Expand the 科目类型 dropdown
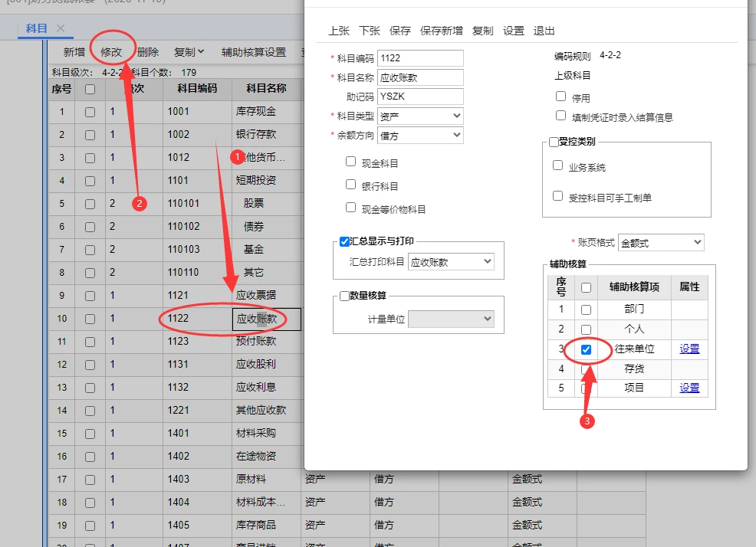The height and width of the screenshot is (547, 756). pyautogui.click(x=420, y=116)
